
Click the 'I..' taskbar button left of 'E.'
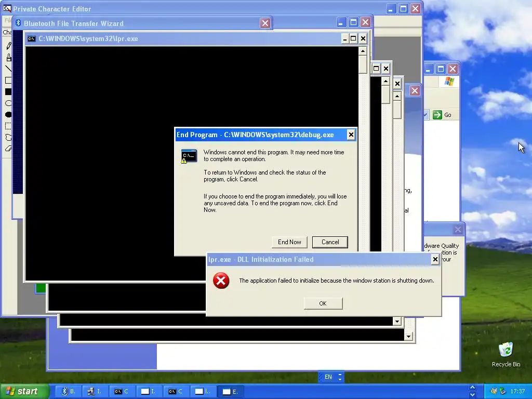click(x=203, y=391)
